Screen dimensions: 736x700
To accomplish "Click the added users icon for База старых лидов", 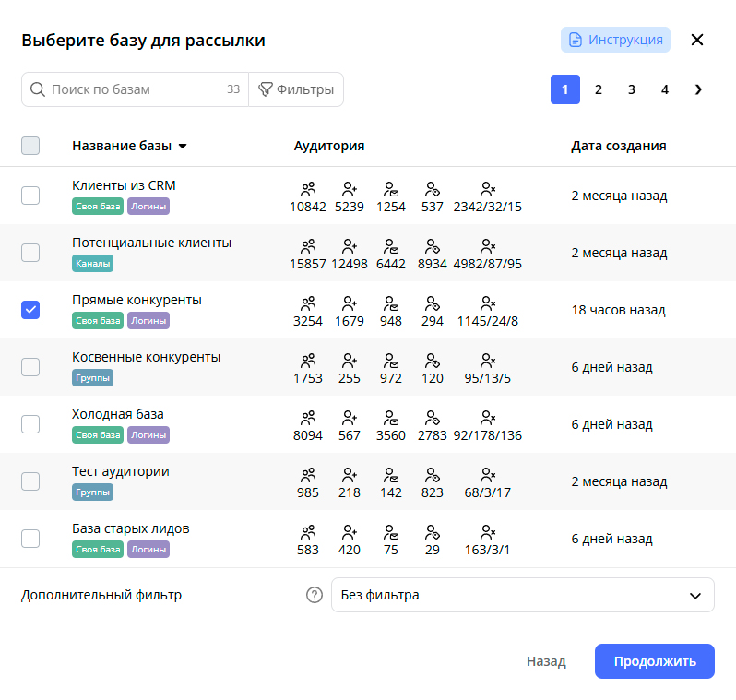I will (x=350, y=532).
